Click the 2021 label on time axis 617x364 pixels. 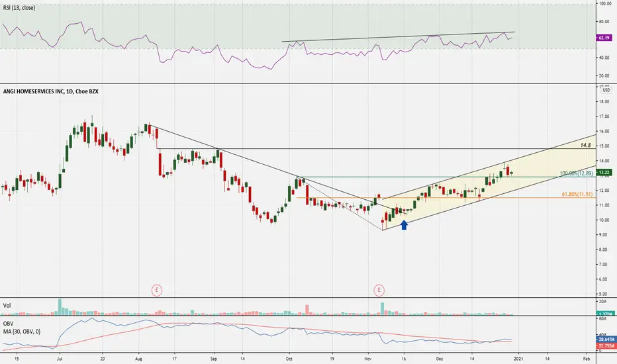(x=518, y=359)
